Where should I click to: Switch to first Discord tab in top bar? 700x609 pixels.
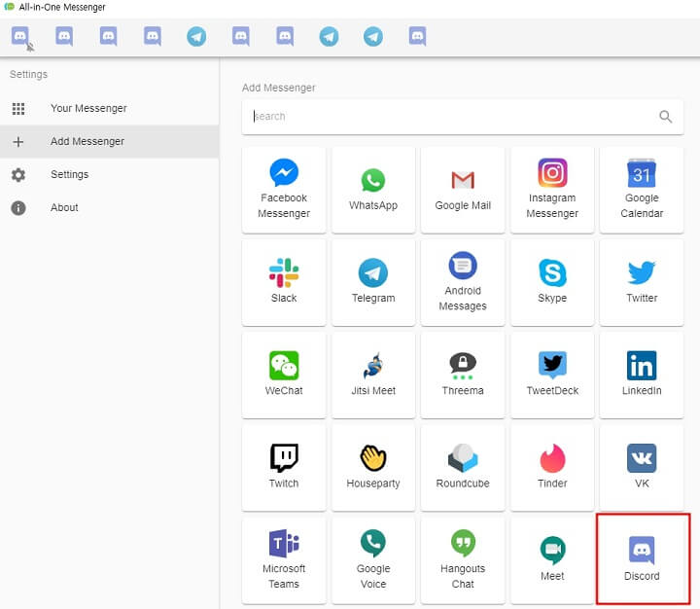point(20,36)
